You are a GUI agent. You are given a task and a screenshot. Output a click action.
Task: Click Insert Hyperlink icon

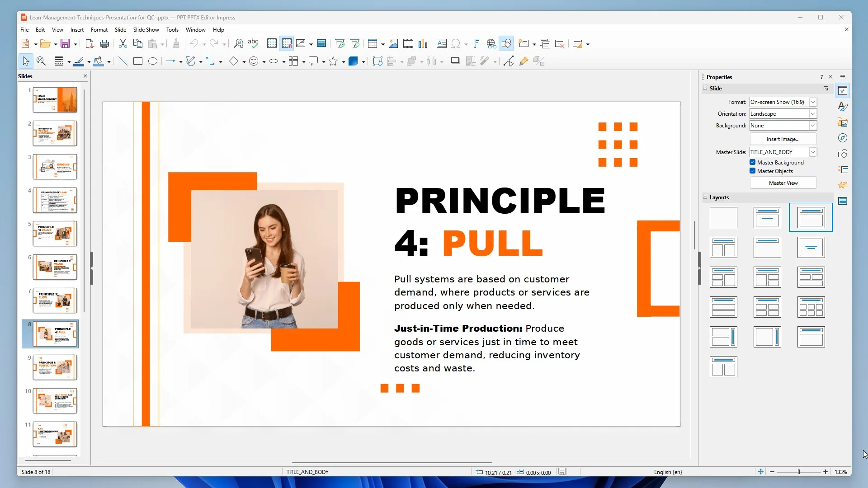coord(491,44)
